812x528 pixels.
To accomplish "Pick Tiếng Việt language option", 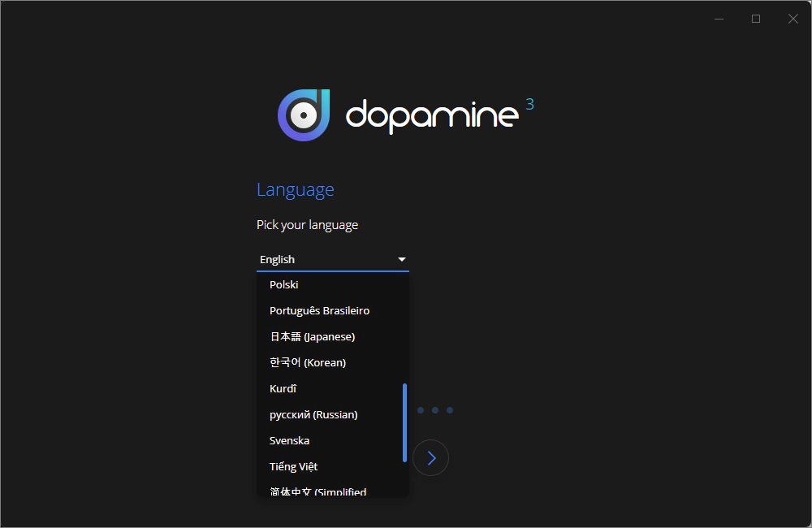I will tap(332, 465).
